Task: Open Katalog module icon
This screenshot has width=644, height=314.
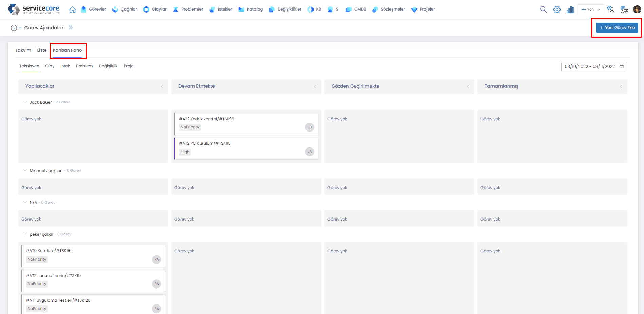Action: pos(241,10)
